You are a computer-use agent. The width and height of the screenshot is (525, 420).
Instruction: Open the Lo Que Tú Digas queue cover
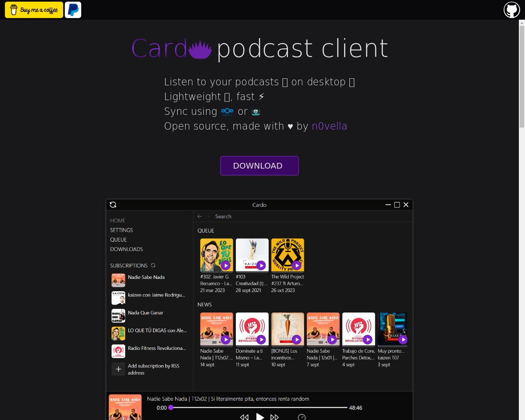(217, 255)
